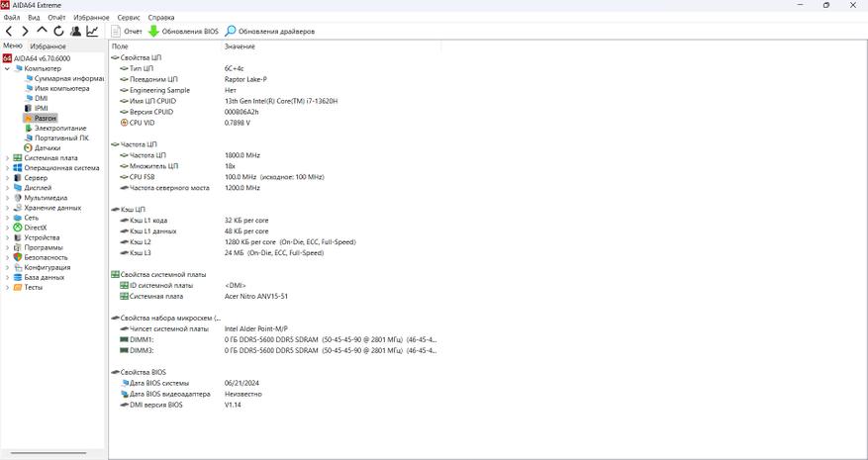This screenshot has height=460, width=868.
Task: Select the Разгон tree item
Action: (x=41, y=119)
